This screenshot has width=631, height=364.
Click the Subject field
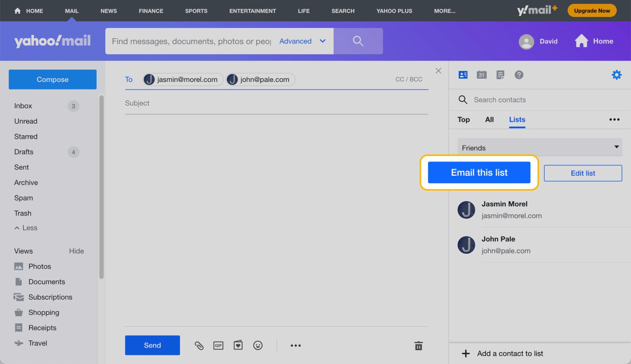point(276,103)
